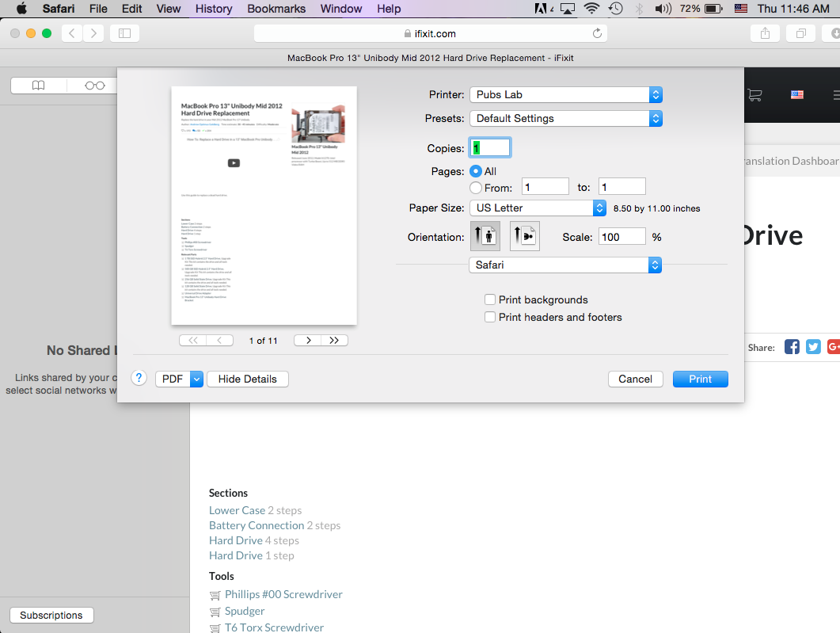Click the From page number field

[x=545, y=187]
